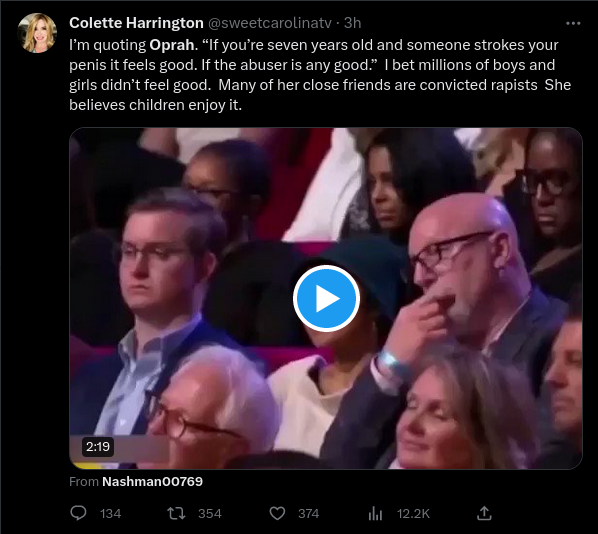Click the 354 retweets count
The image size is (598, 534).
pos(210,514)
